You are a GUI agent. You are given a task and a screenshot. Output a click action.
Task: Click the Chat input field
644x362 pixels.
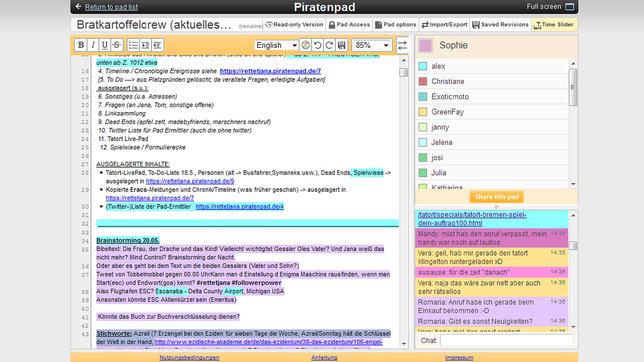coord(506,341)
